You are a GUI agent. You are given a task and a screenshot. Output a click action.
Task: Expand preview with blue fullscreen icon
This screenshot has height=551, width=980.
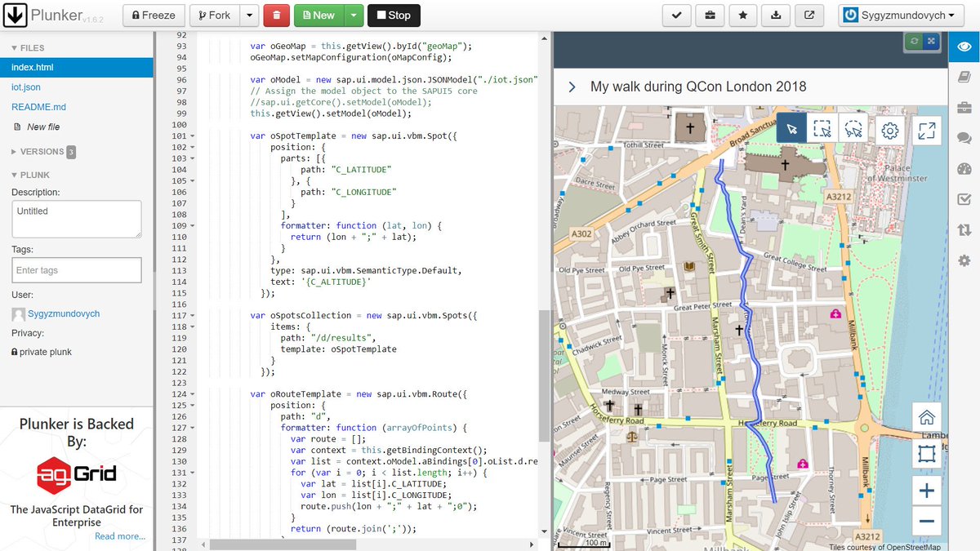932,41
